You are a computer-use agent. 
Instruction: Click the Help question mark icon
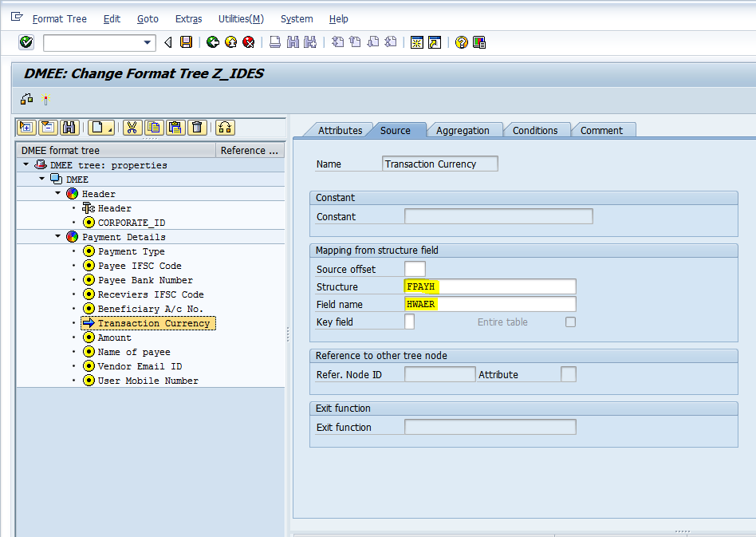coord(461,42)
